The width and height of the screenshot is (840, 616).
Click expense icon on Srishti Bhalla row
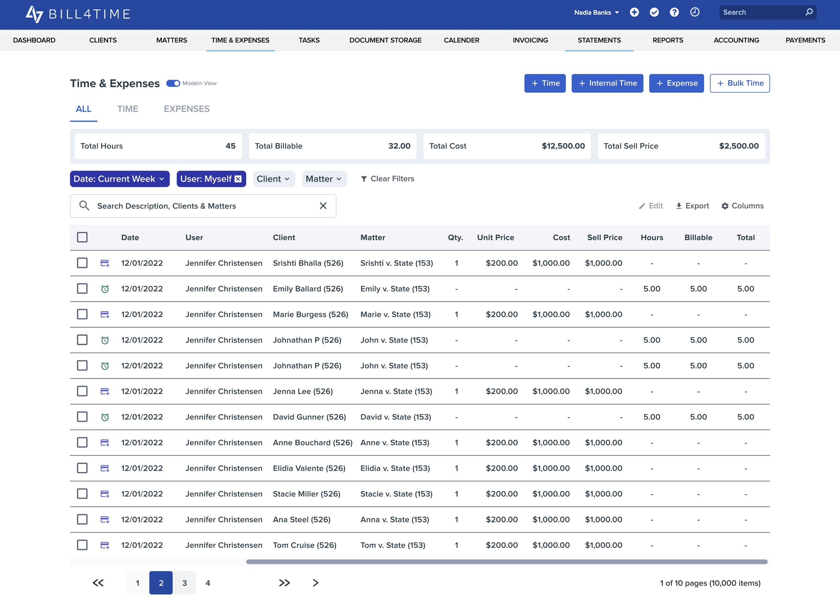click(x=105, y=263)
